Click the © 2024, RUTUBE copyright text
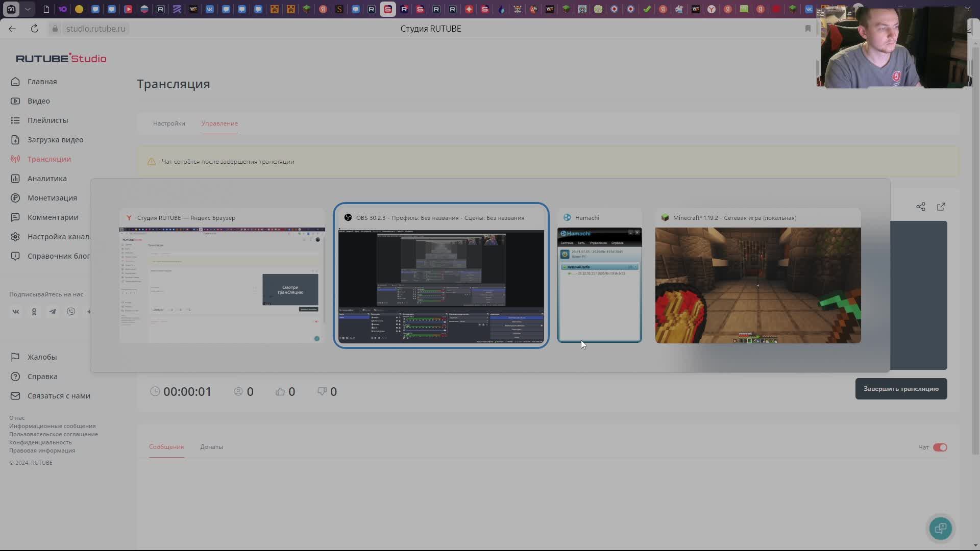 (x=31, y=463)
